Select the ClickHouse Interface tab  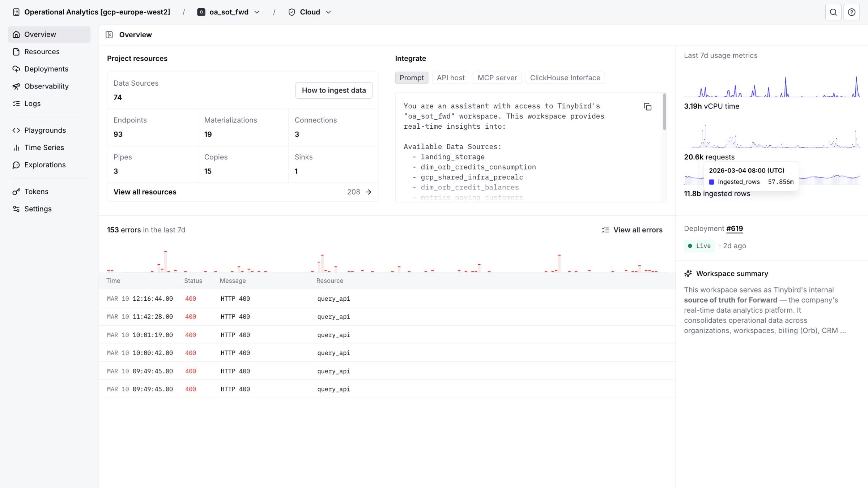click(x=565, y=78)
